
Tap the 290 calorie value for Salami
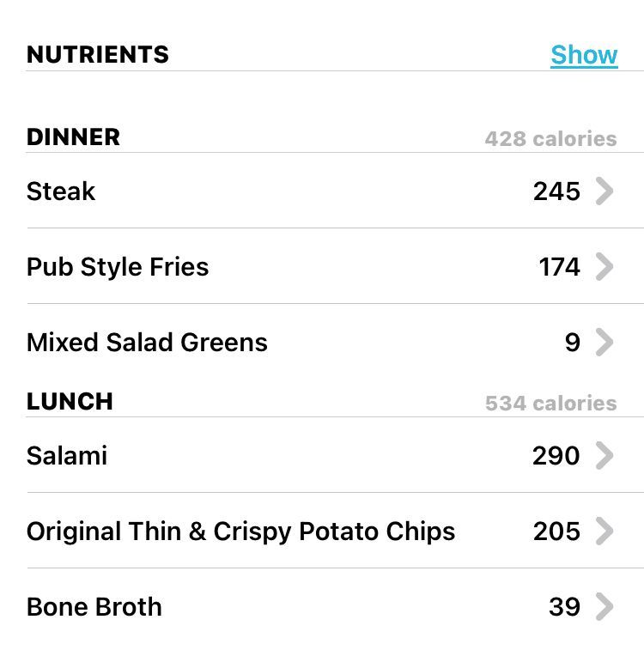pos(556,456)
